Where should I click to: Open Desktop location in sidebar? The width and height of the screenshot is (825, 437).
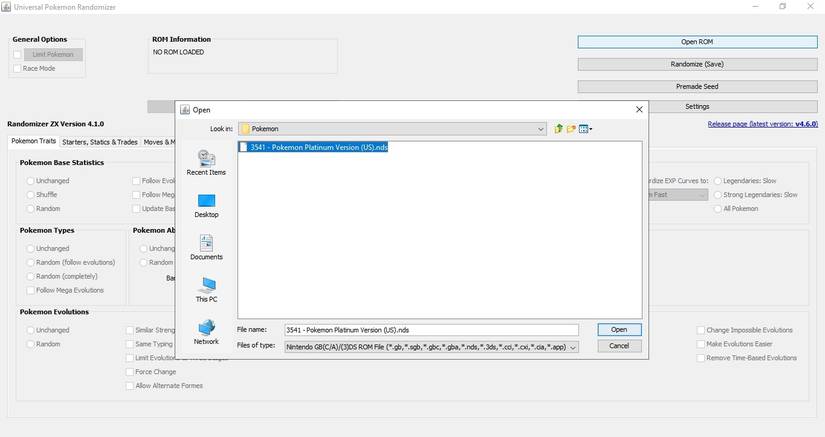click(x=206, y=206)
